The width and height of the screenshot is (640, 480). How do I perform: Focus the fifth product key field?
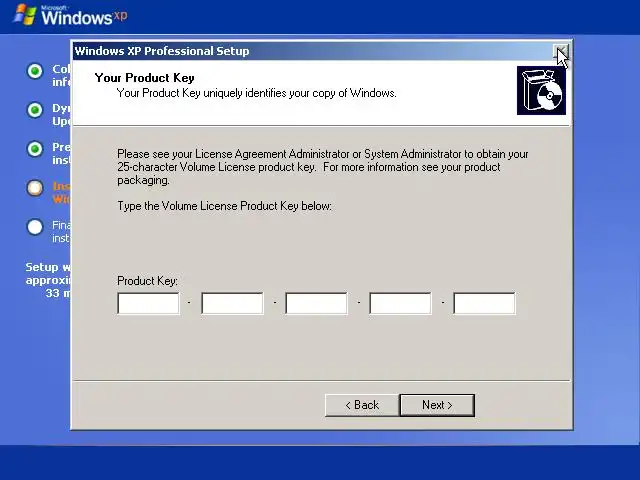pyautogui.click(x=484, y=303)
